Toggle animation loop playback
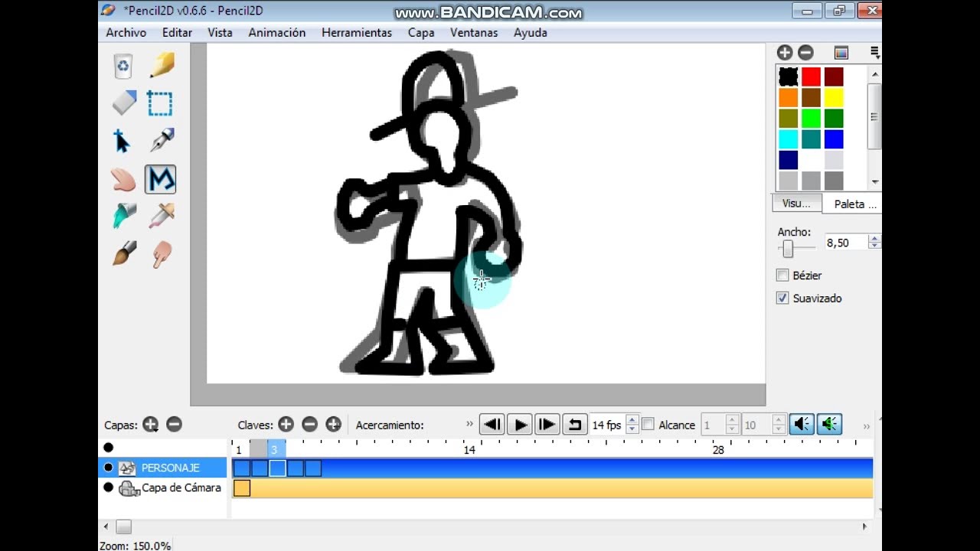 574,424
